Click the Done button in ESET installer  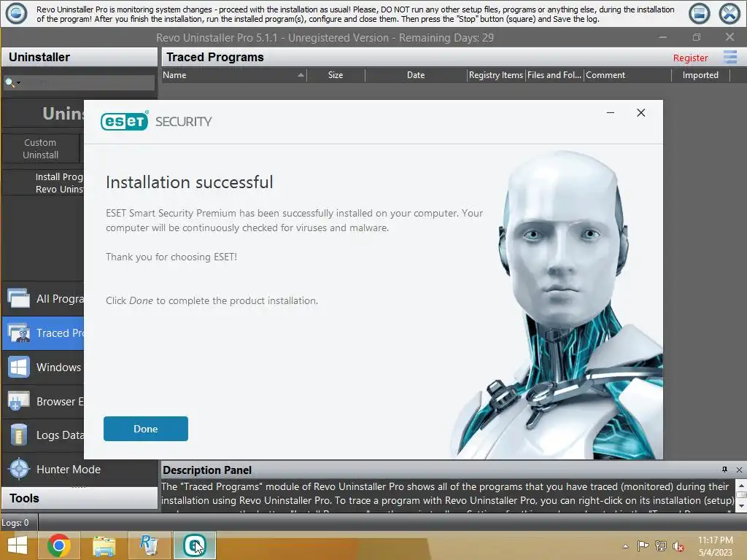pos(145,429)
